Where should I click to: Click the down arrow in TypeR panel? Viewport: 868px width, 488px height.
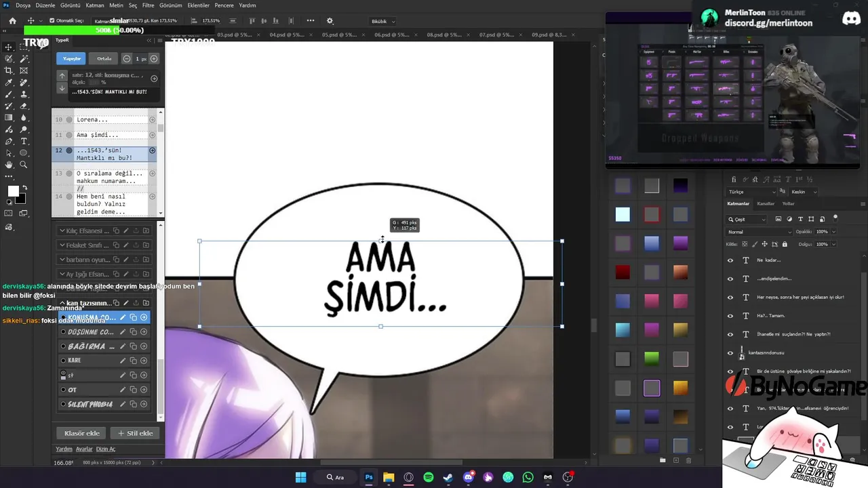click(62, 88)
